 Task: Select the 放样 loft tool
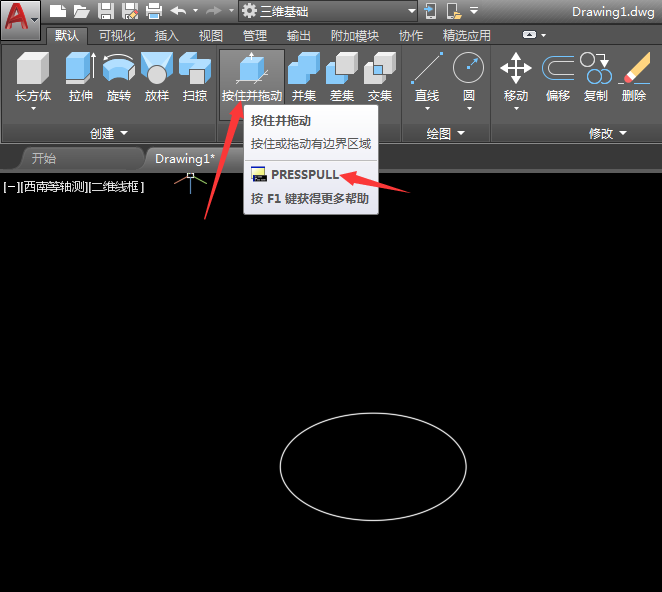pos(157,77)
